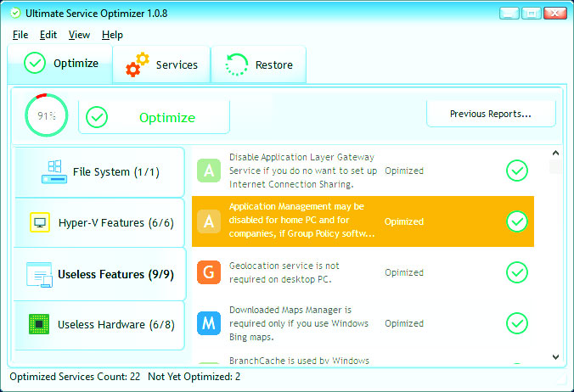Toggle the checkmark for Application Layer Gateway service

pos(516,171)
